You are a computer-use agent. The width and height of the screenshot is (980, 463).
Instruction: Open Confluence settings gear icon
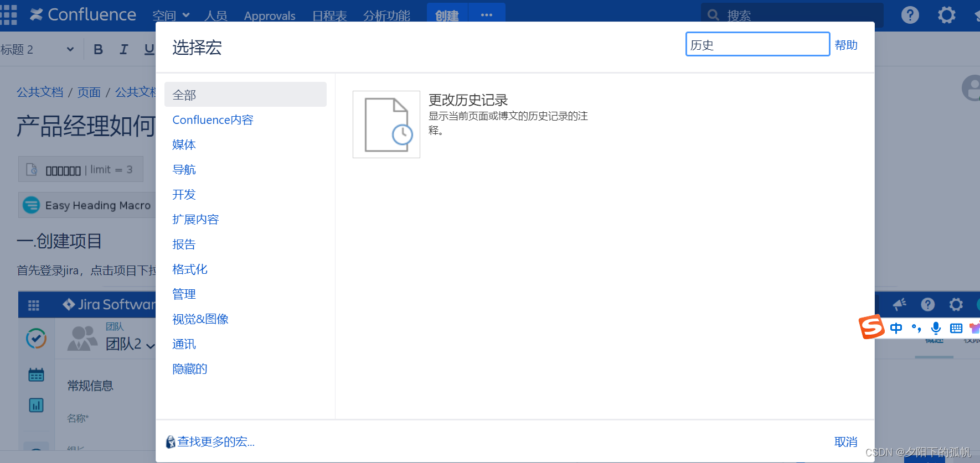click(x=946, y=15)
